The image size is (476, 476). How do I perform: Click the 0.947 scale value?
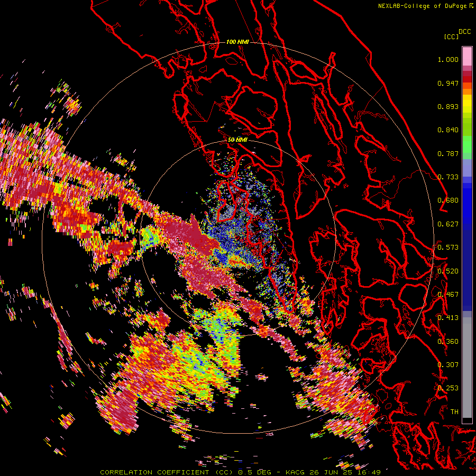[448, 83]
